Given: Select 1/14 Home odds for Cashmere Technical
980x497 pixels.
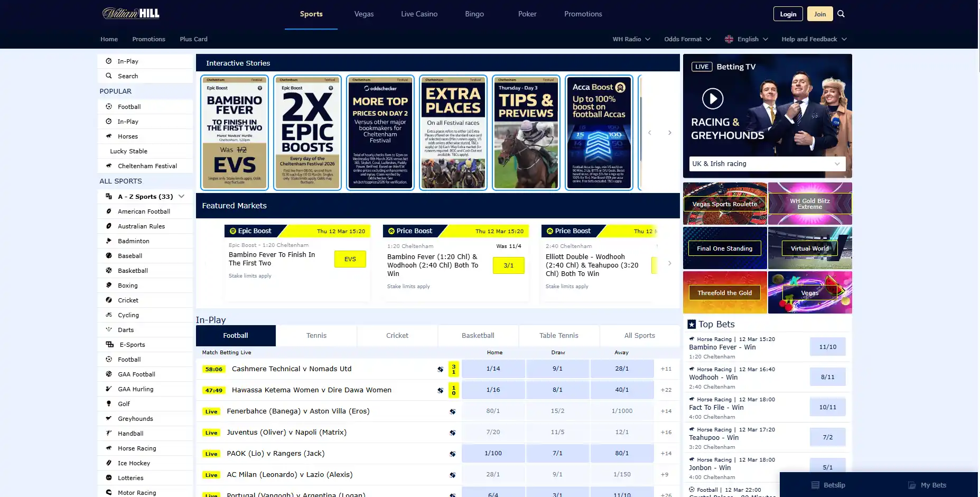Looking at the screenshot, I should tap(493, 369).
